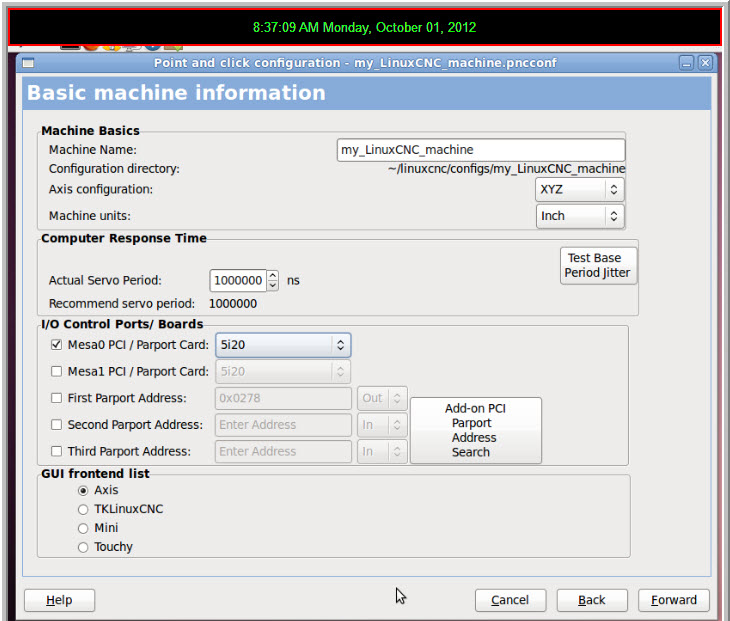The height and width of the screenshot is (621, 730).
Task: Click Test Base Period Jitter button
Action: (598, 265)
